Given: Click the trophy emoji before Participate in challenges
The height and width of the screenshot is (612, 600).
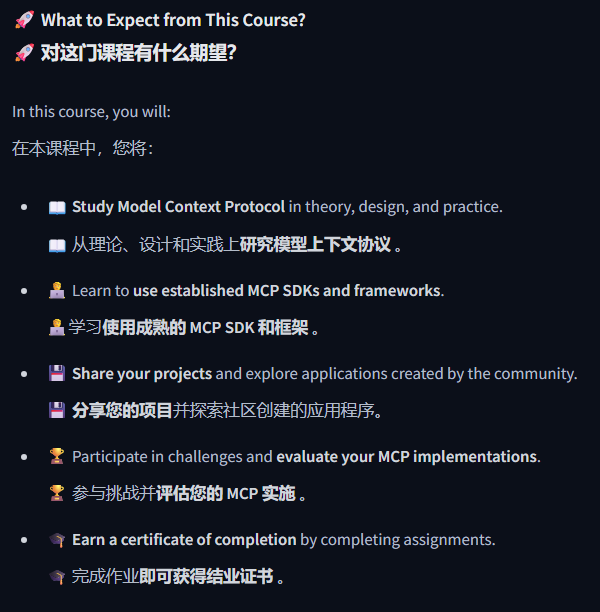Looking at the screenshot, I should pyautogui.click(x=57, y=456).
